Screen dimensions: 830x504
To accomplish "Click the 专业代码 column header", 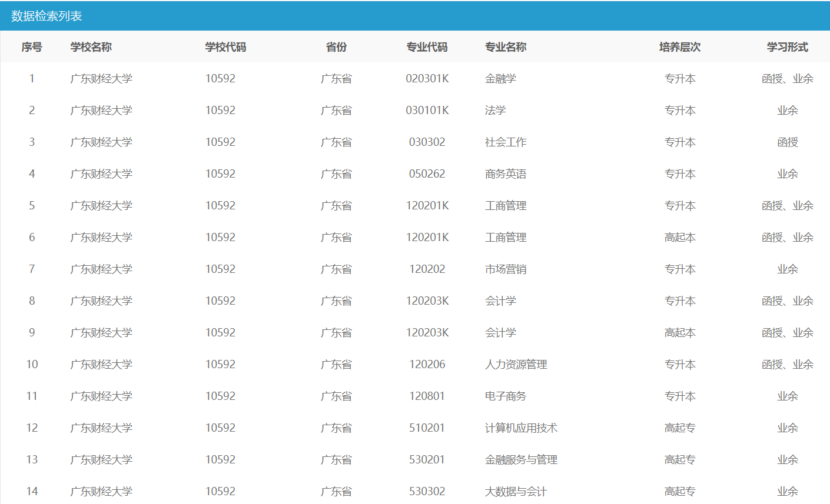I will coord(427,47).
